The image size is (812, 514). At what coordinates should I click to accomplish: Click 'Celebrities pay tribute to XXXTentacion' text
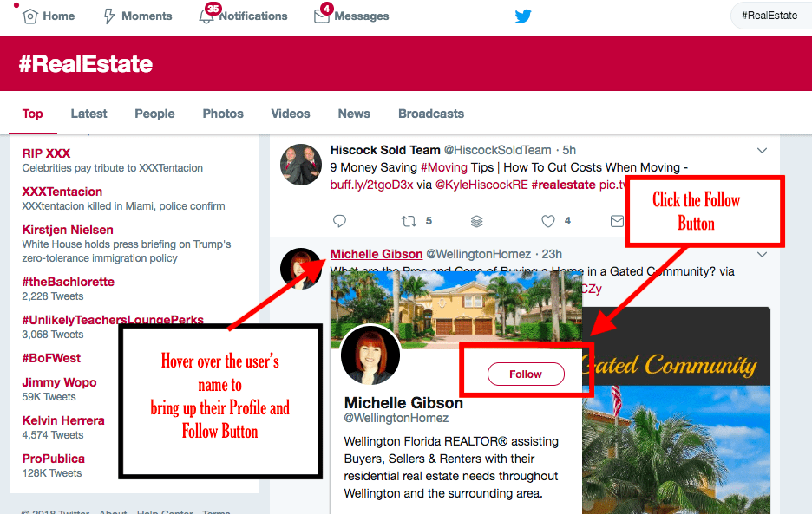pyautogui.click(x=113, y=167)
